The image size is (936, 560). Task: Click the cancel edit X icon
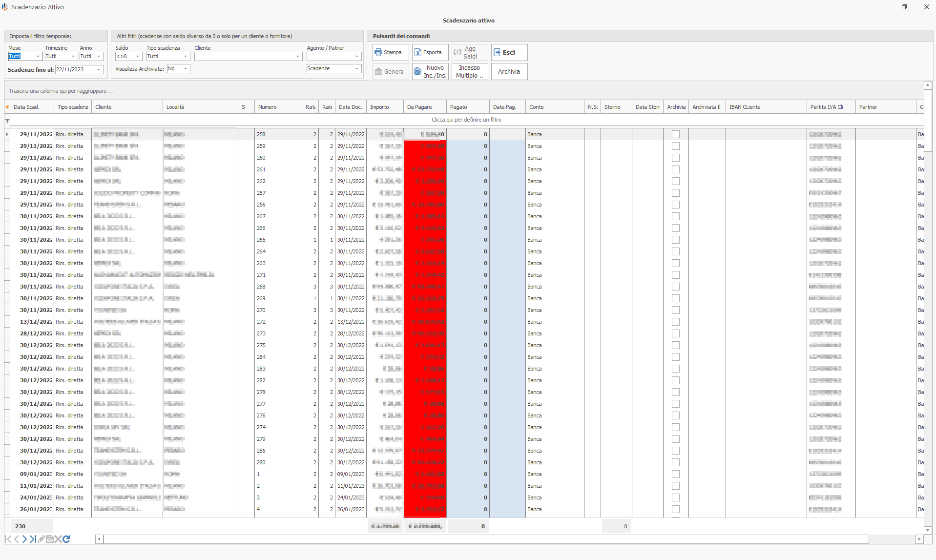58,539
